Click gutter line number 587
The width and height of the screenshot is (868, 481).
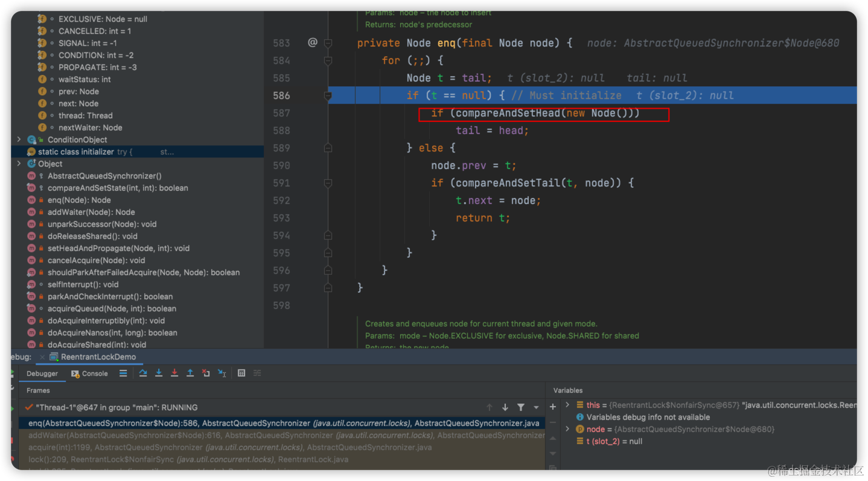click(x=281, y=113)
